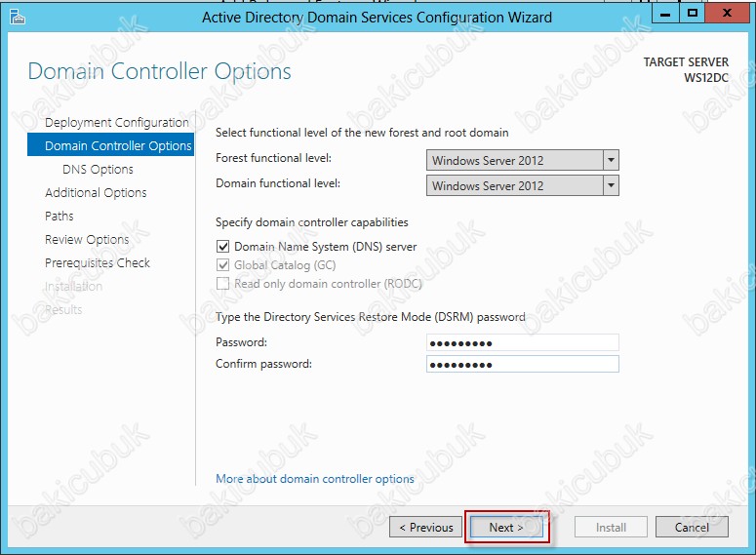Go to the Paths step
756x555 pixels.
point(60,216)
